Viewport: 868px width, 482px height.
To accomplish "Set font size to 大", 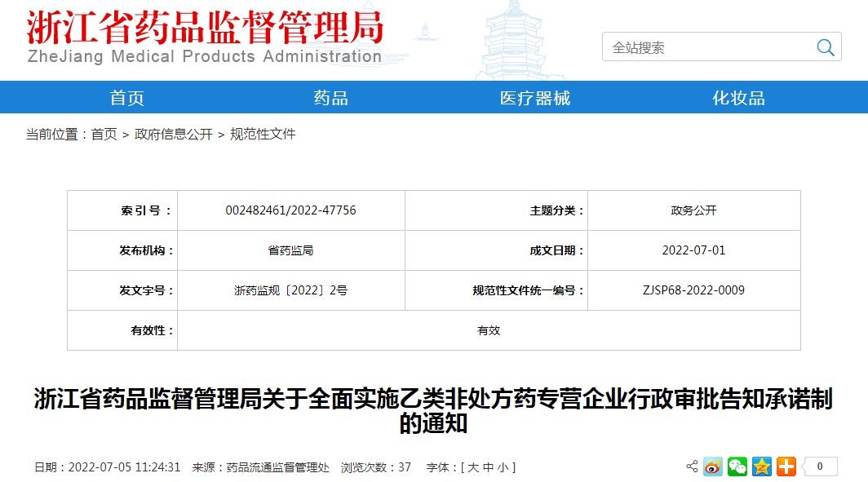I will coord(475,467).
